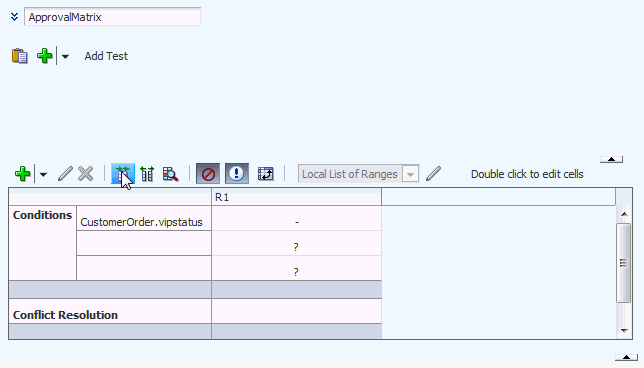Viewport: 644px width, 368px height.
Task: Select the R1 column header
Action: (296, 197)
